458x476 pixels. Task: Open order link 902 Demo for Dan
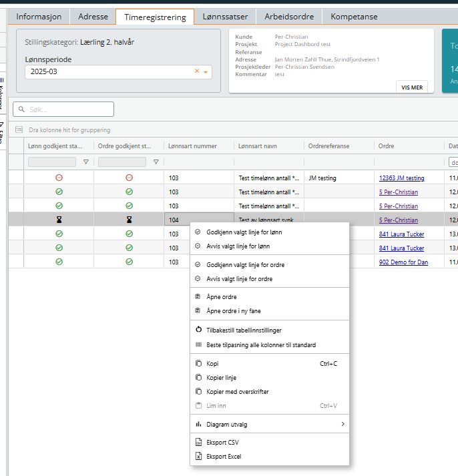(x=403, y=262)
